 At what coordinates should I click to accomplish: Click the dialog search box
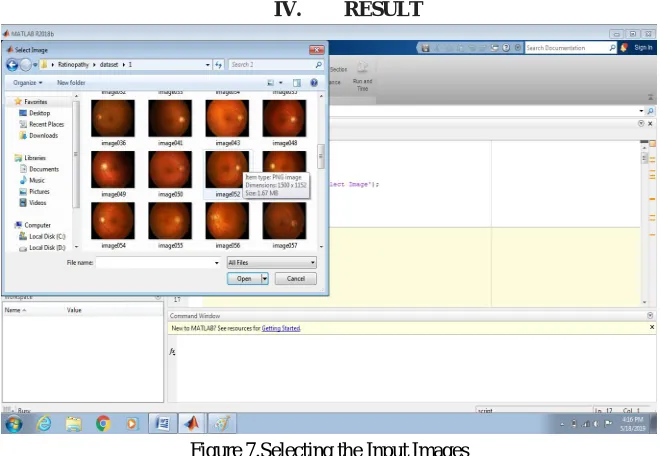point(276,65)
